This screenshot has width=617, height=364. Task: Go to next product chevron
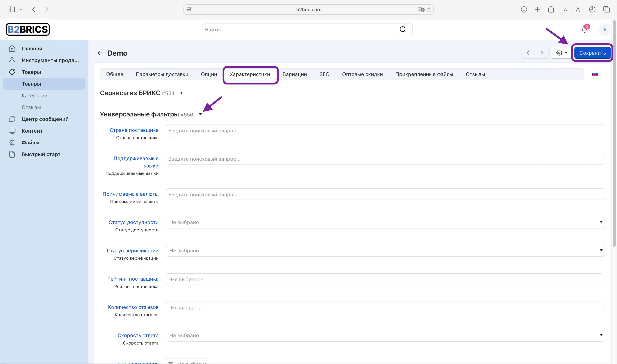(542, 53)
